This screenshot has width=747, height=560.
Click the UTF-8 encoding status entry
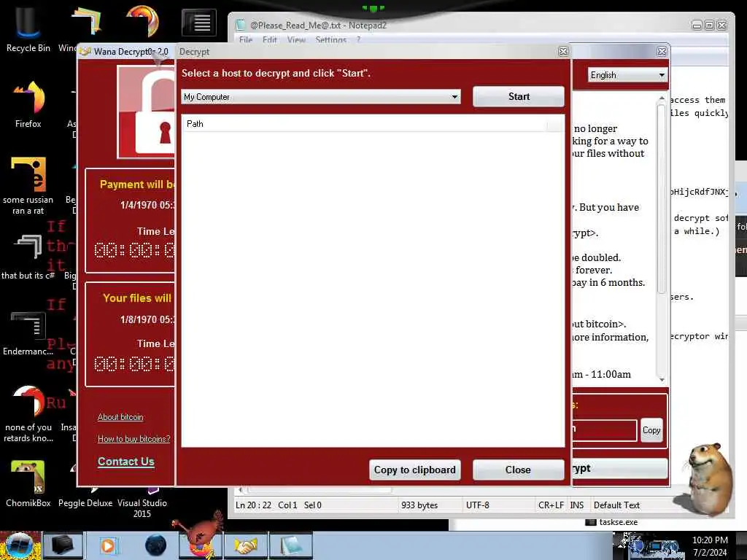click(477, 505)
